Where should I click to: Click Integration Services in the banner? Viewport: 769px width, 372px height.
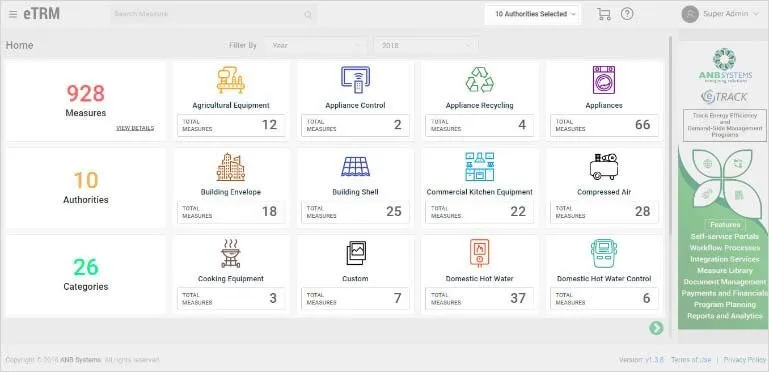(724, 259)
